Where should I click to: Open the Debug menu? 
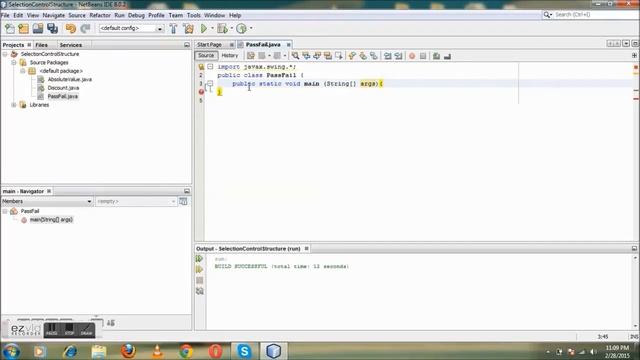coord(136,15)
